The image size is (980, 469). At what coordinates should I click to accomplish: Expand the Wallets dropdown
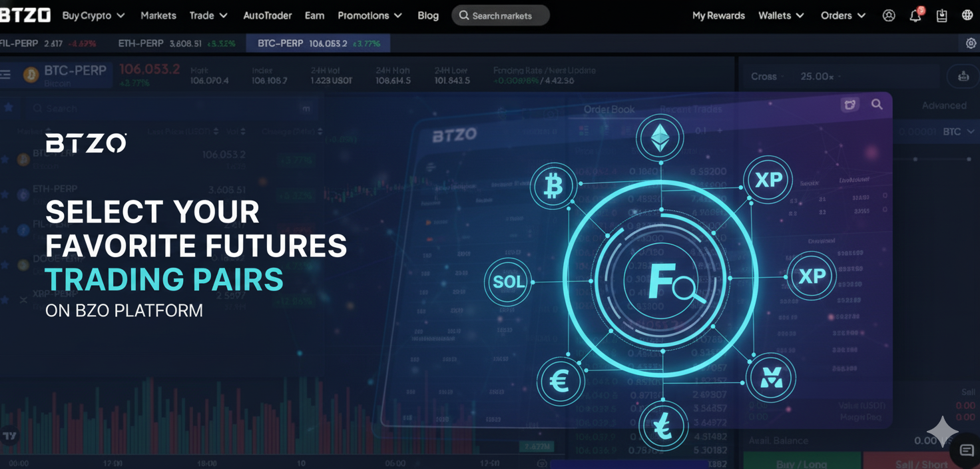(x=780, y=15)
